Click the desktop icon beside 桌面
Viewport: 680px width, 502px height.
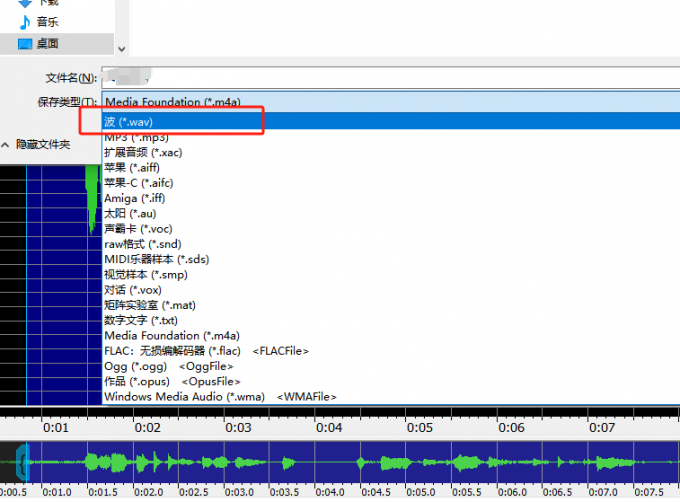[25, 44]
